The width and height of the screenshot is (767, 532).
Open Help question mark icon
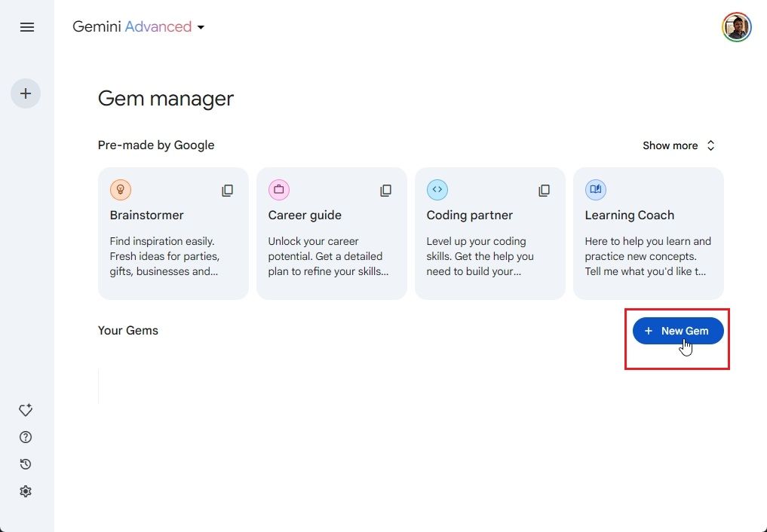click(x=26, y=437)
